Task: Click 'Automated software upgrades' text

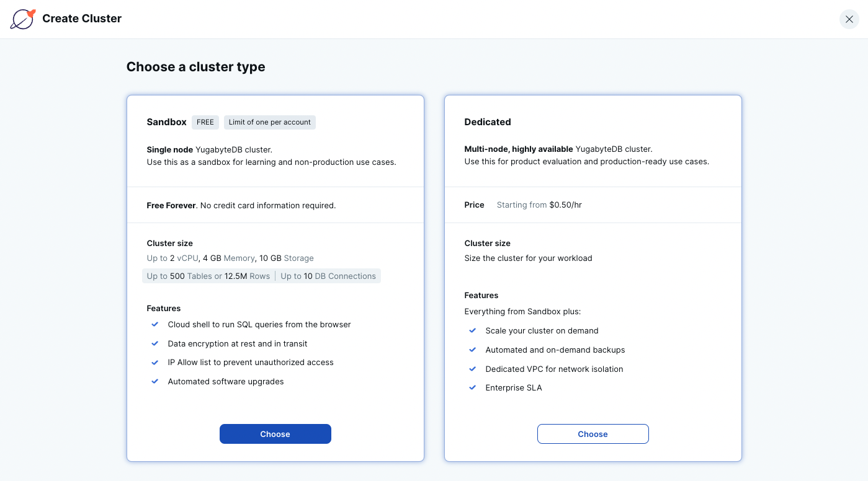Action: click(226, 381)
